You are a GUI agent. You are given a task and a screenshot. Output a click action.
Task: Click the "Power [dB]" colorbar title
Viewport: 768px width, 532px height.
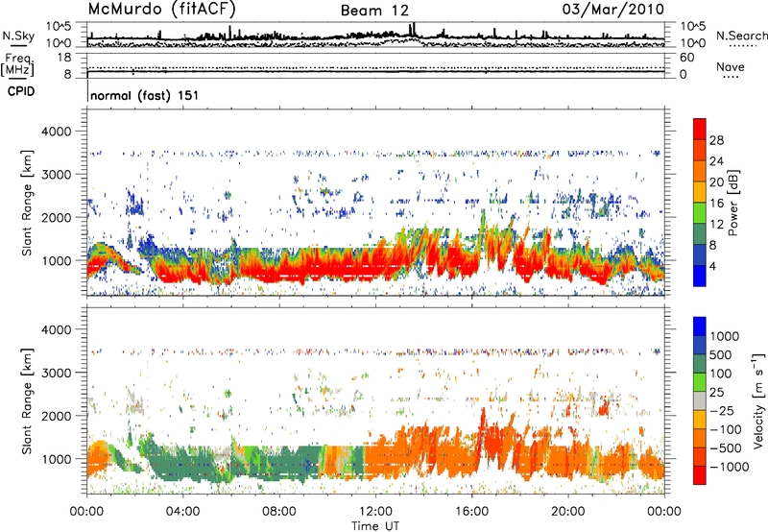(x=732, y=203)
